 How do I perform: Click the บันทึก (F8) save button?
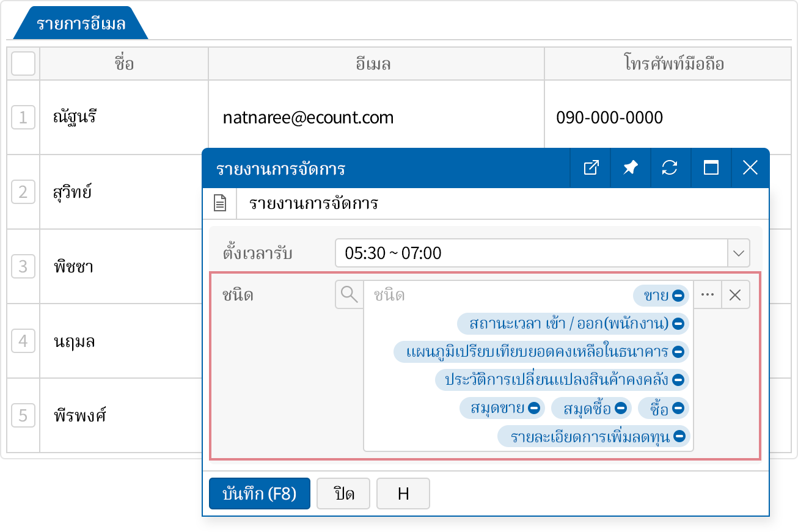click(260, 494)
